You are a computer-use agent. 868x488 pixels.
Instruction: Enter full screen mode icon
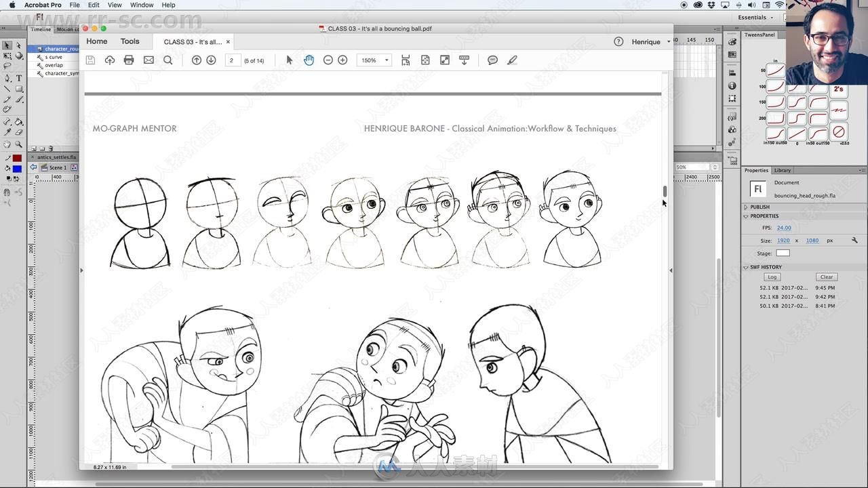(x=445, y=60)
